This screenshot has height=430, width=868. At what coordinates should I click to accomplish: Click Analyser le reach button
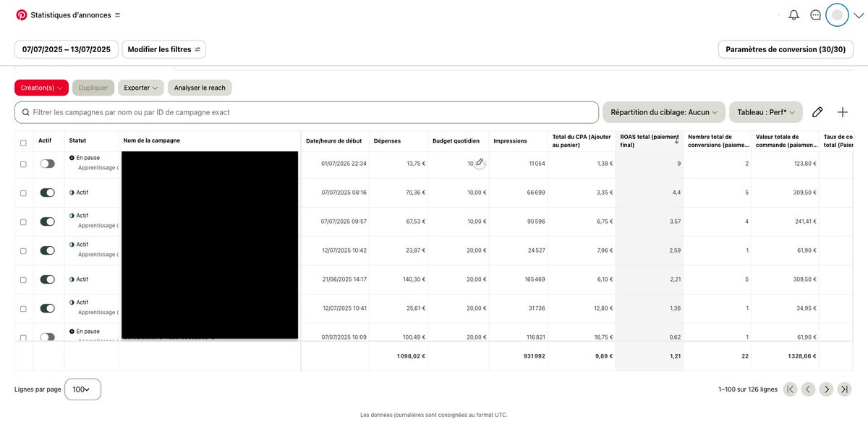click(x=200, y=88)
